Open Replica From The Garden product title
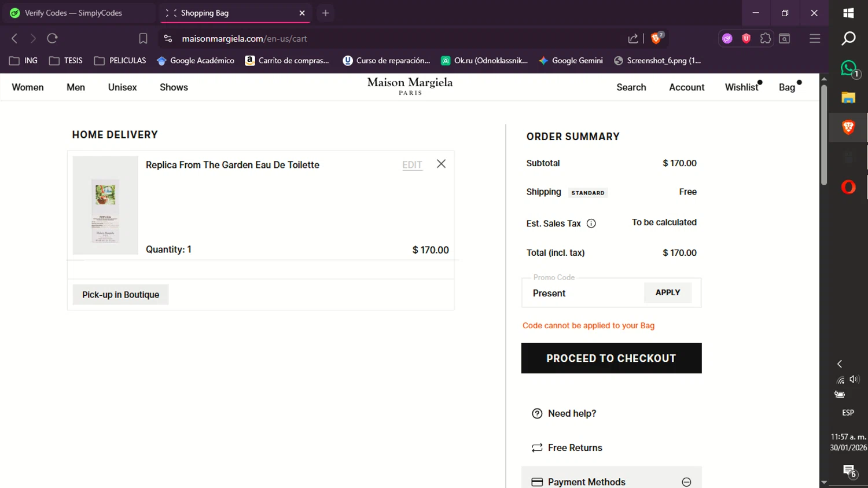Viewport: 868px width, 488px height. point(233,165)
